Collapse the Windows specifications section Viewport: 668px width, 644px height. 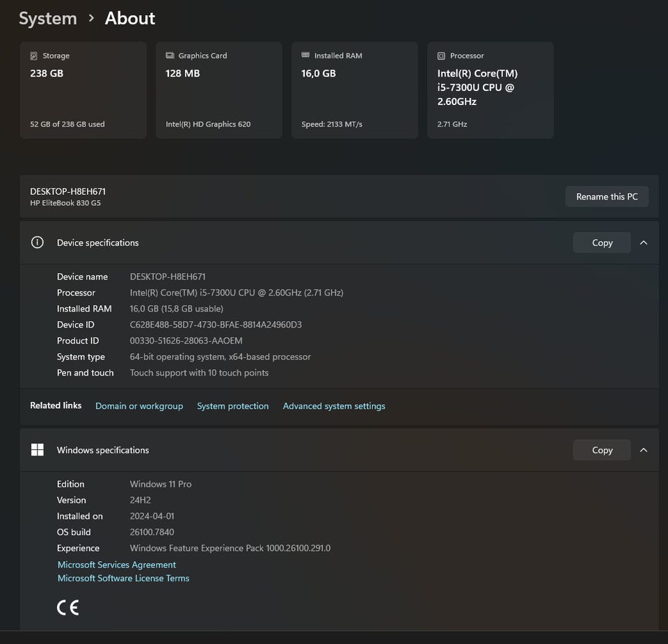[x=643, y=450]
